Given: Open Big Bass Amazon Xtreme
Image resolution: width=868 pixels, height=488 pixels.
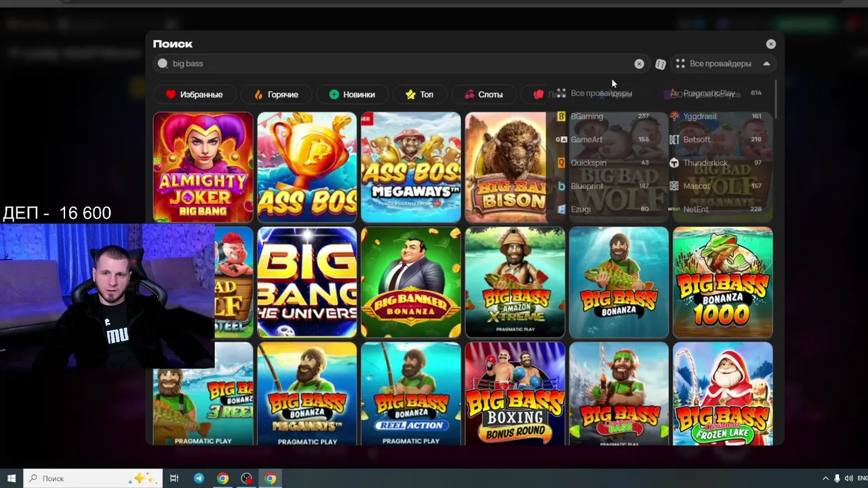Looking at the screenshot, I should pos(515,282).
